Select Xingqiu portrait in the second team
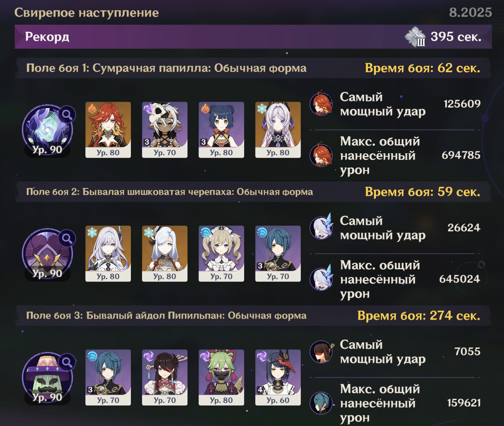The width and height of the screenshot is (504, 426). (278, 253)
